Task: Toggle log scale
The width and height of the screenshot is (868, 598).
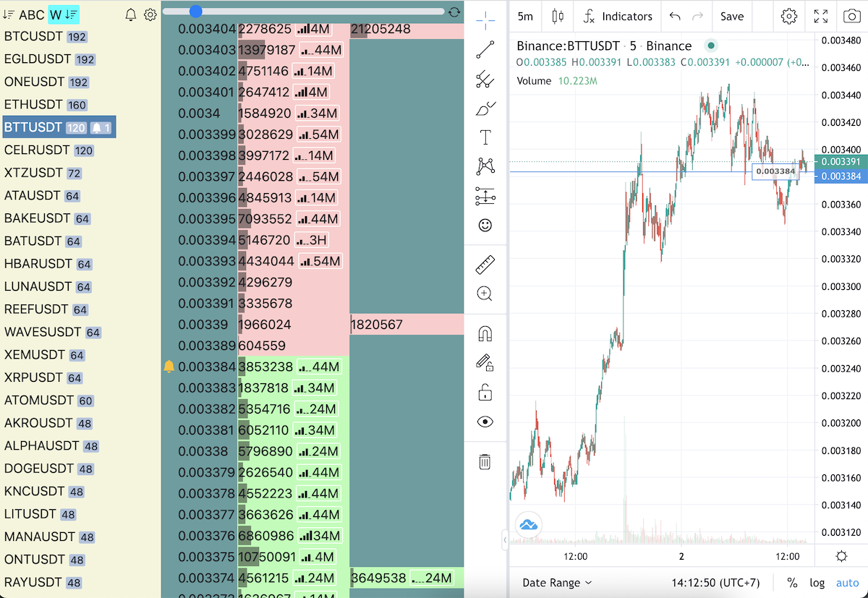Action: [817, 582]
